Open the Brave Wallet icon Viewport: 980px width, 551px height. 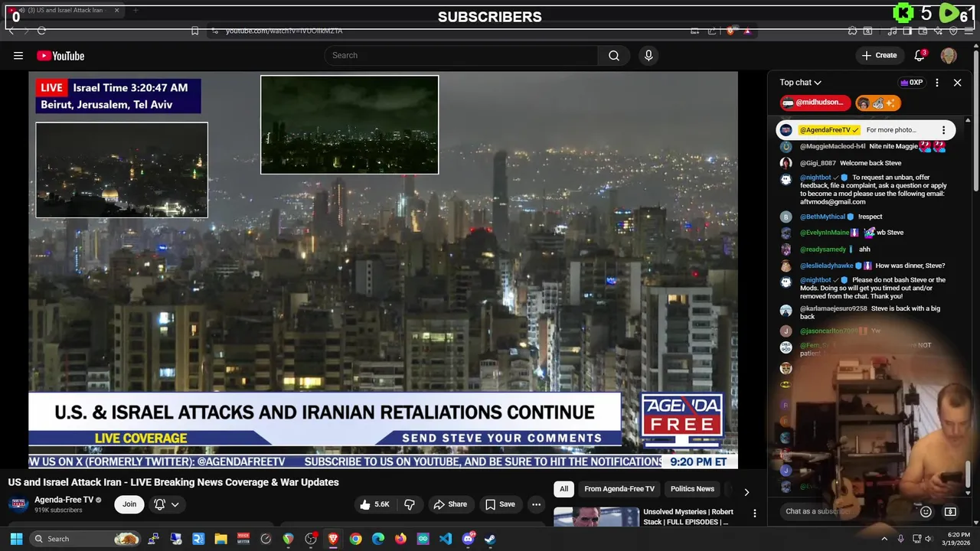(x=923, y=31)
